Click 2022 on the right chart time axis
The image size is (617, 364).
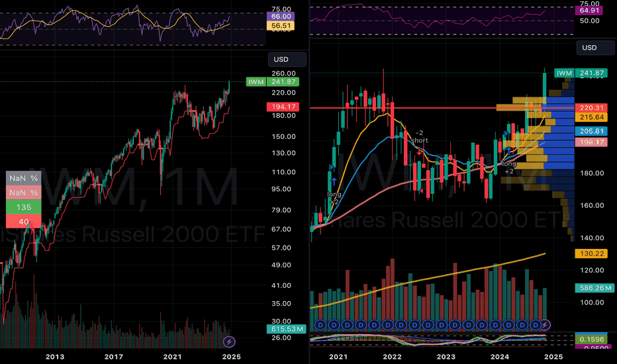(393, 357)
